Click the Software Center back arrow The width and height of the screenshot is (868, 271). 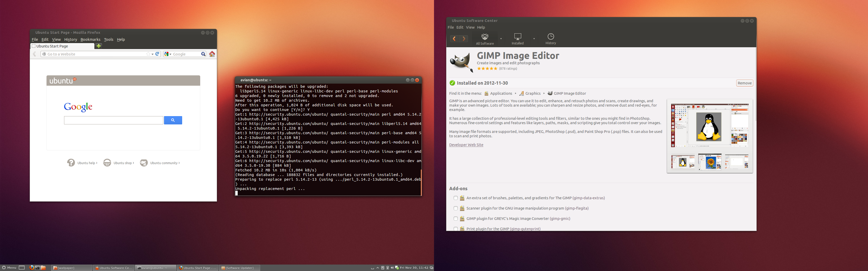tap(454, 39)
